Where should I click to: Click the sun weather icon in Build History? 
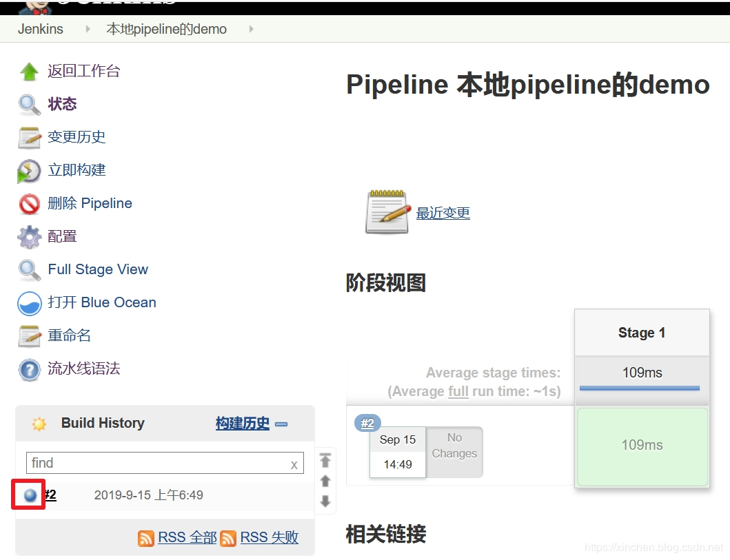(39, 424)
